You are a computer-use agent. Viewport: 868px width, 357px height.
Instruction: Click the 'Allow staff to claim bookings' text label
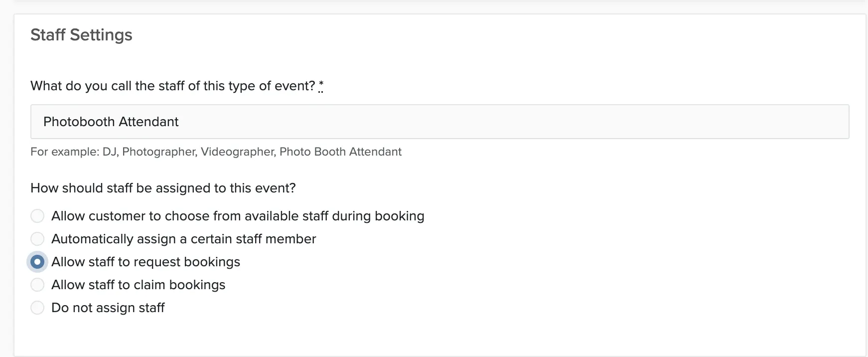138,285
